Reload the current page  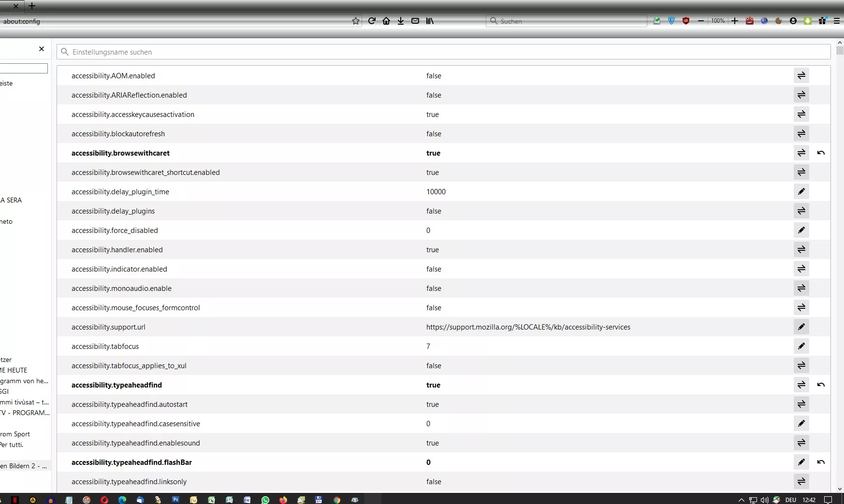click(372, 21)
